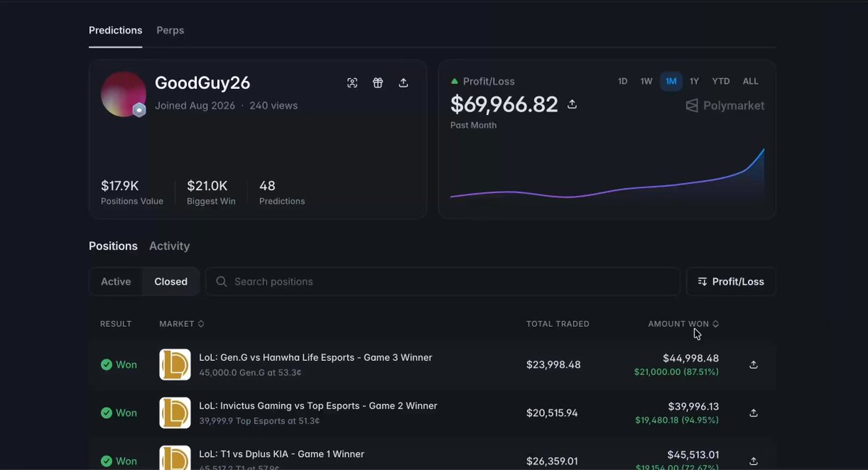Click LoL logo for Gen.G market
This screenshot has width=868, height=470.
(175, 364)
